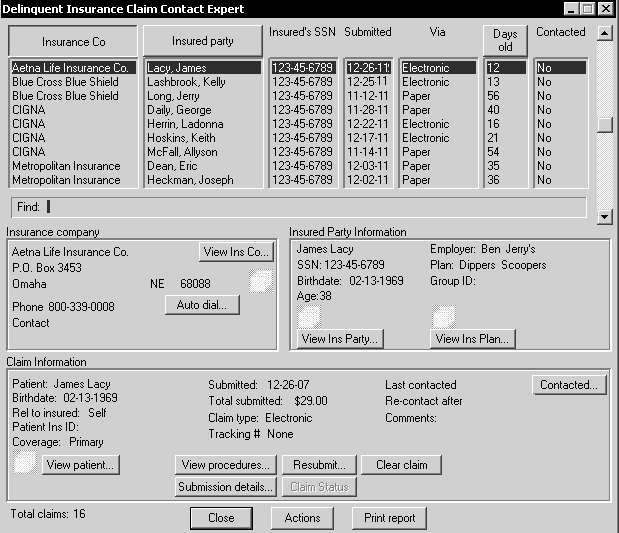Click days old value 54
Image resolution: width=619 pixels, height=533 pixels.
click(493, 152)
